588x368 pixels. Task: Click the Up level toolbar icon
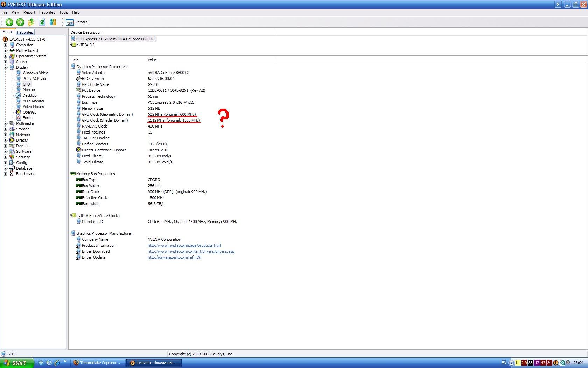(31, 22)
